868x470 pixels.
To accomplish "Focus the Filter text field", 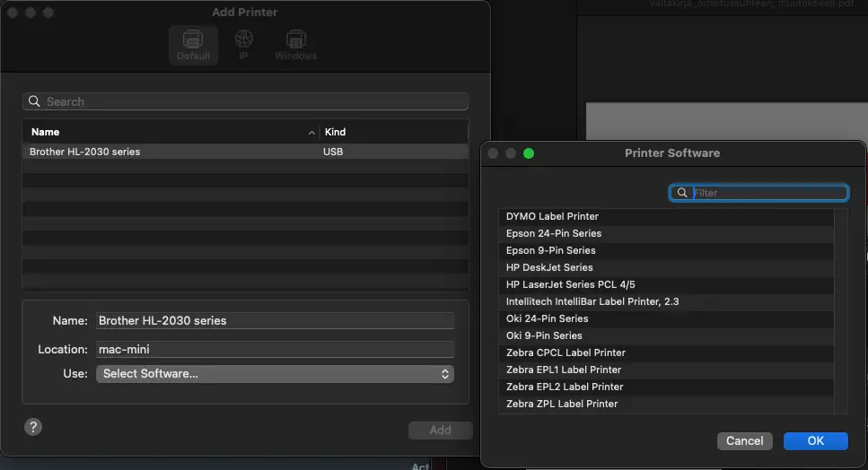I will pyautogui.click(x=767, y=193).
